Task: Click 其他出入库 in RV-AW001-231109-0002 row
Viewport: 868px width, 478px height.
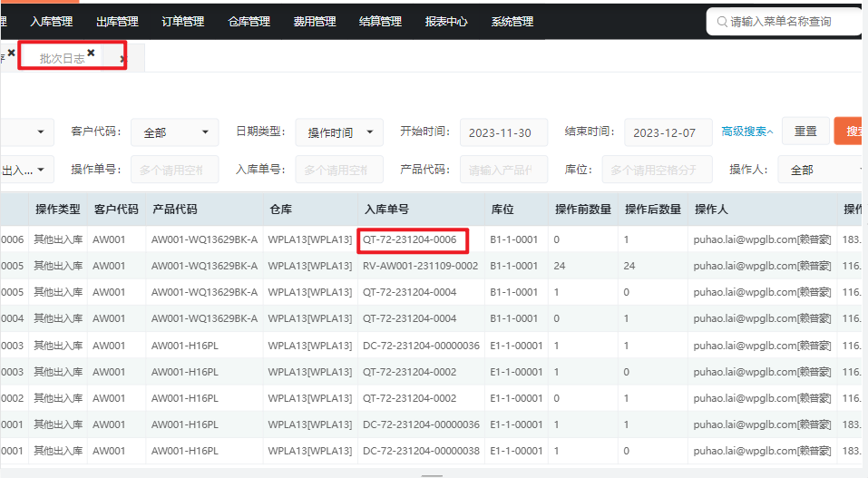Action: click(58, 266)
